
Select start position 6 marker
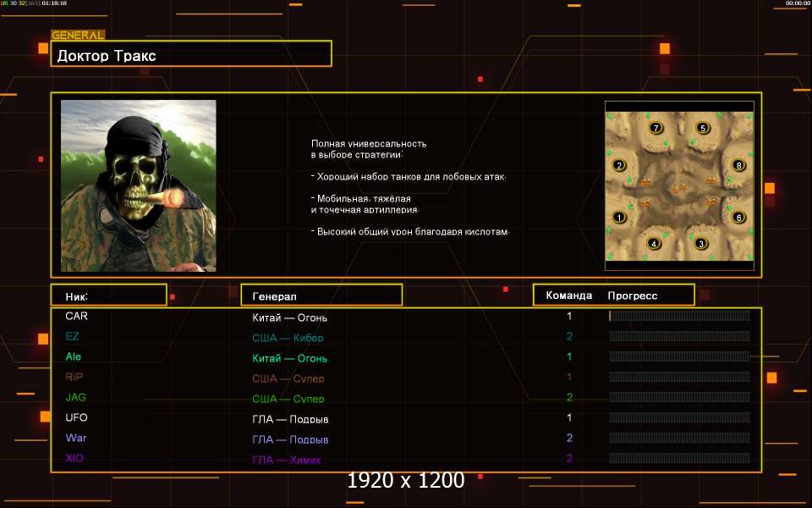(738, 218)
